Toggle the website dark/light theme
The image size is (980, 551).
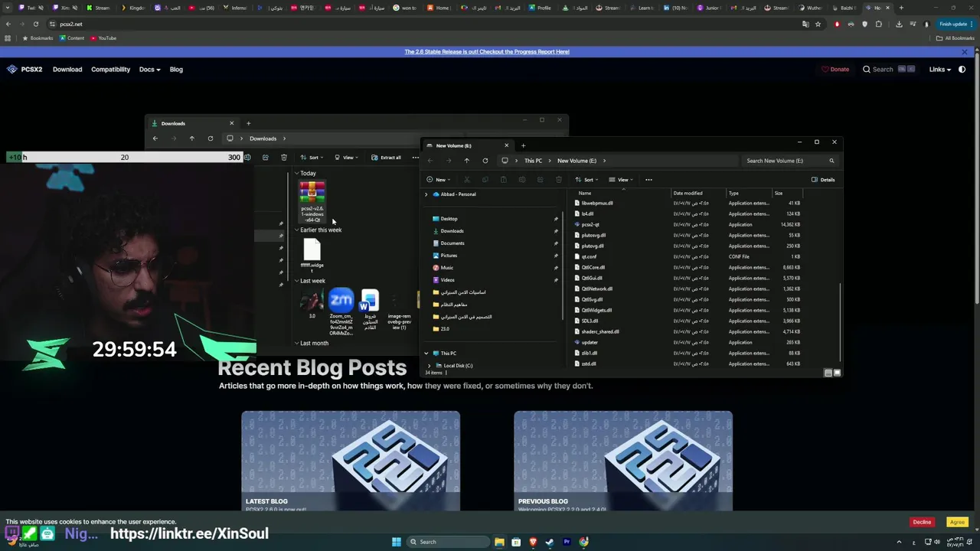pos(962,70)
